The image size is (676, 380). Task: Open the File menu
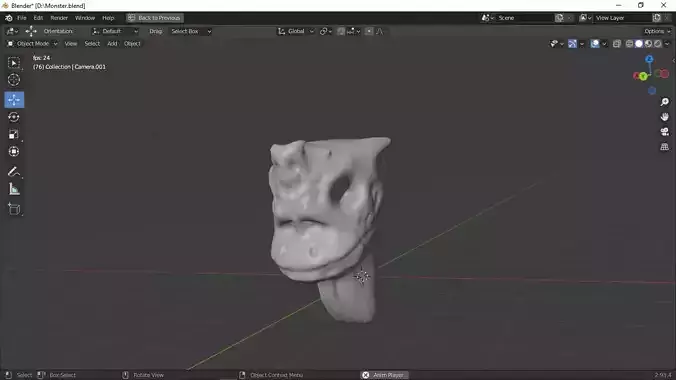[x=22, y=18]
